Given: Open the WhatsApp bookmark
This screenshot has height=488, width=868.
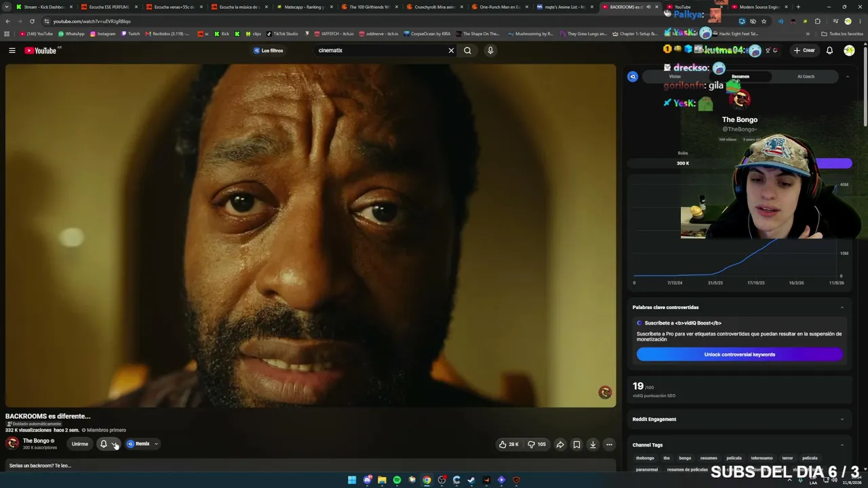Looking at the screenshot, I should (x=72, y=34).
